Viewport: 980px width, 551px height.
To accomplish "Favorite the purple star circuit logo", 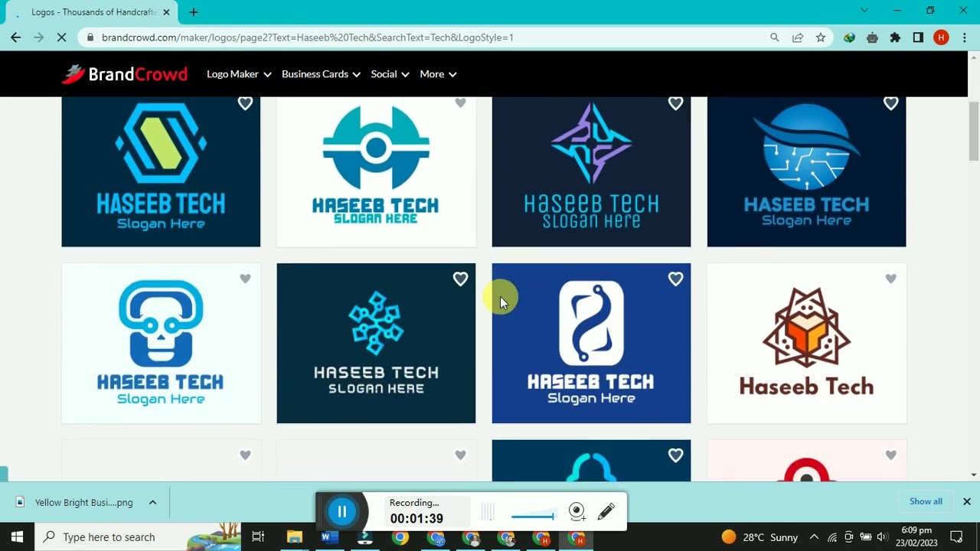I will pos(675,103).
